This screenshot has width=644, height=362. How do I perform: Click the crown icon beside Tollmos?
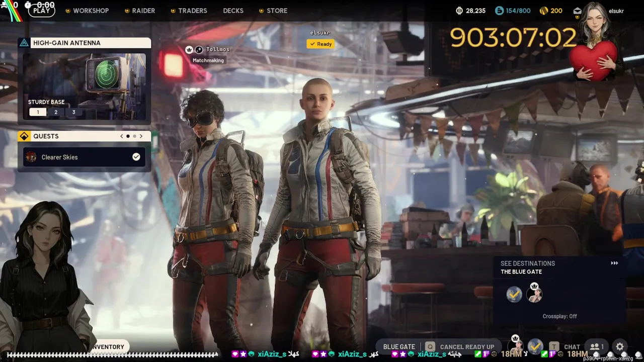pos(189,49)
